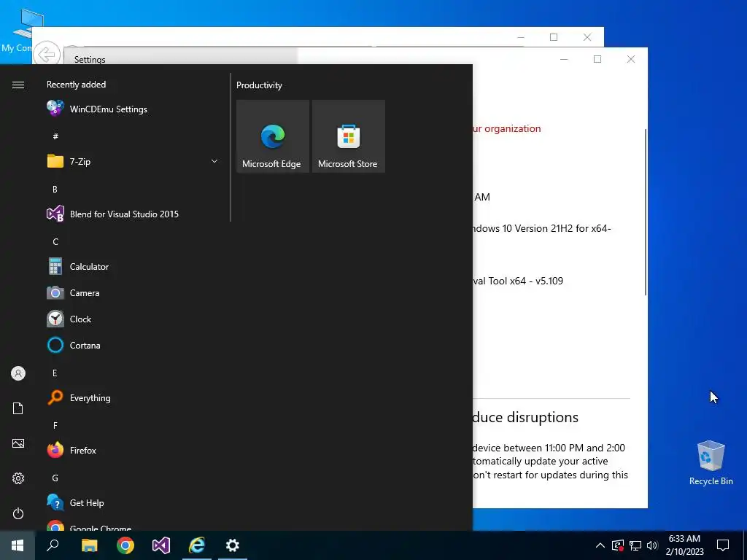Start Cortana from the app list
Viewport: 747px width, 560px height.
pyautogui.click(x=133, y=345)
